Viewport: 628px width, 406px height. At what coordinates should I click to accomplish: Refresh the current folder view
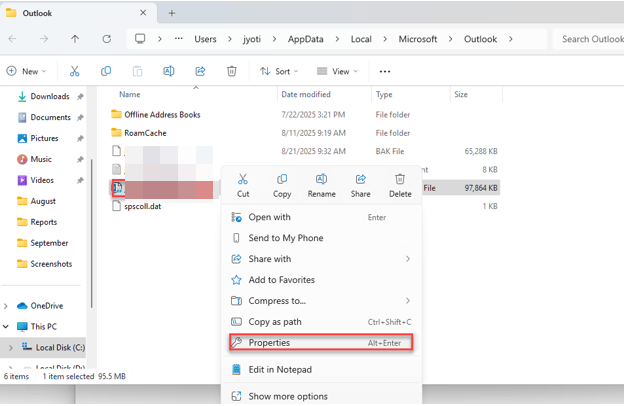coord(107,39)
